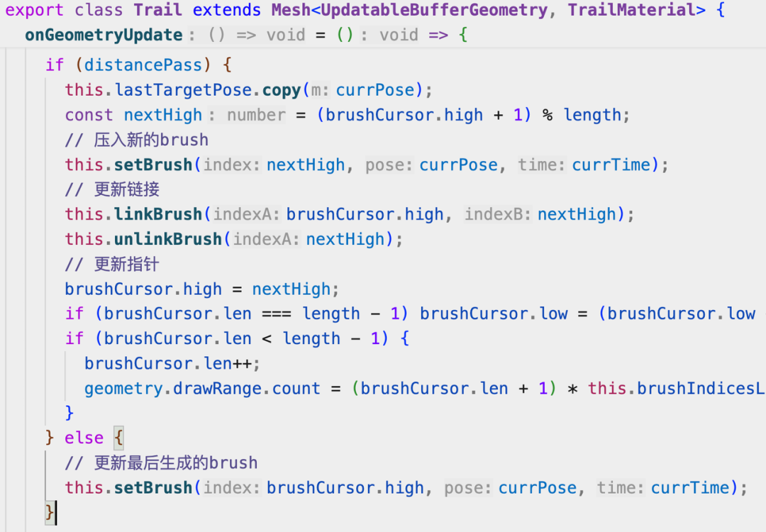The width and height of the screenshot is (766, 532).
Task: Click the first setBrush method call
Action: [x=153, y=165]
